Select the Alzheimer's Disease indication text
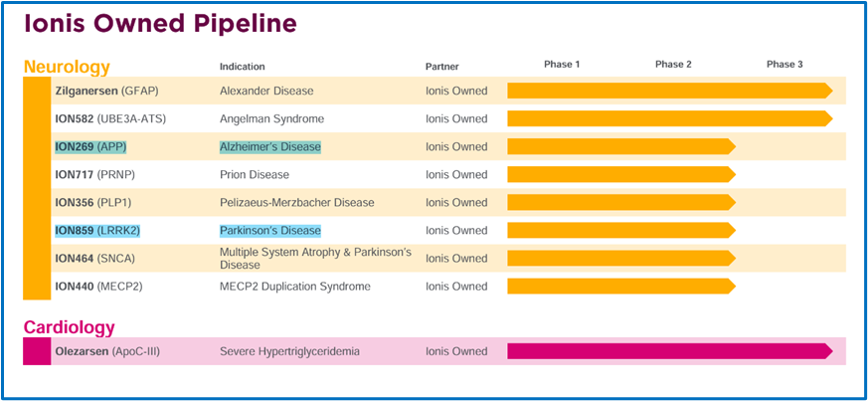The height and width of the screenshot is (401, 868). click(x=270, y=147)
